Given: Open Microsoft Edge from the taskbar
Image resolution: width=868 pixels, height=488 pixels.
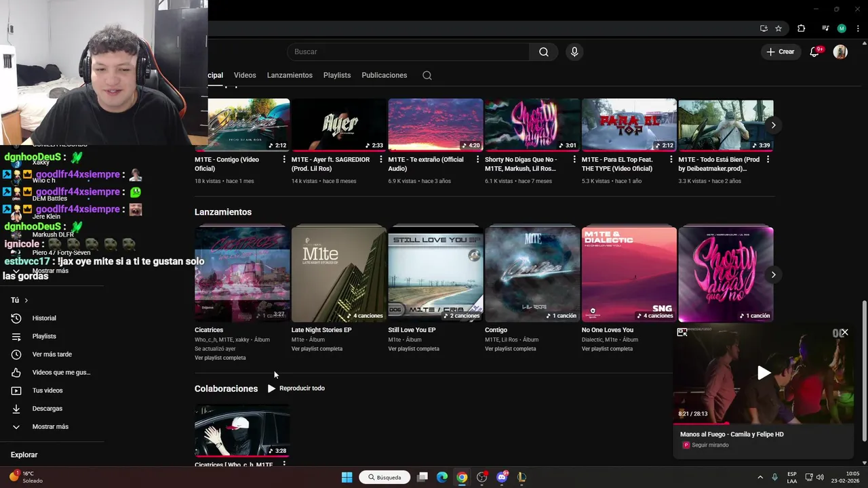Looking at the screenshot, I should click(442, 477).
